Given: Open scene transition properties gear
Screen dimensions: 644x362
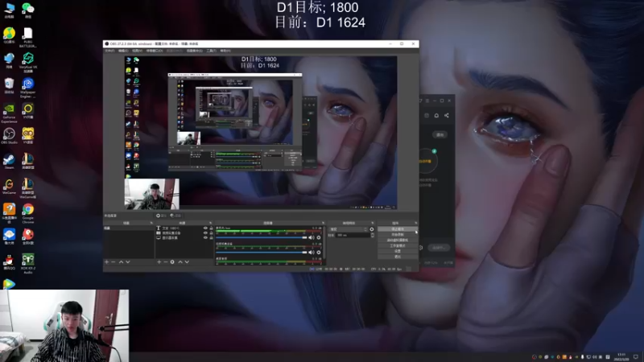Looking at the screenshot, I should click(x=372, y=229).
